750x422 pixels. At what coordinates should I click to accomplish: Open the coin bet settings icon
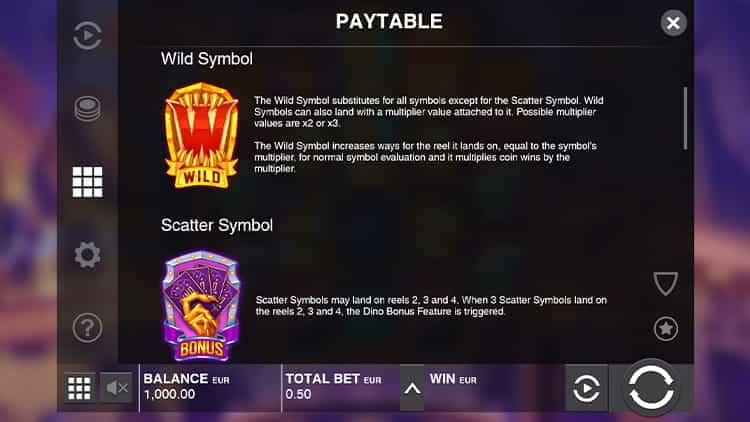[x=88, y=109]
